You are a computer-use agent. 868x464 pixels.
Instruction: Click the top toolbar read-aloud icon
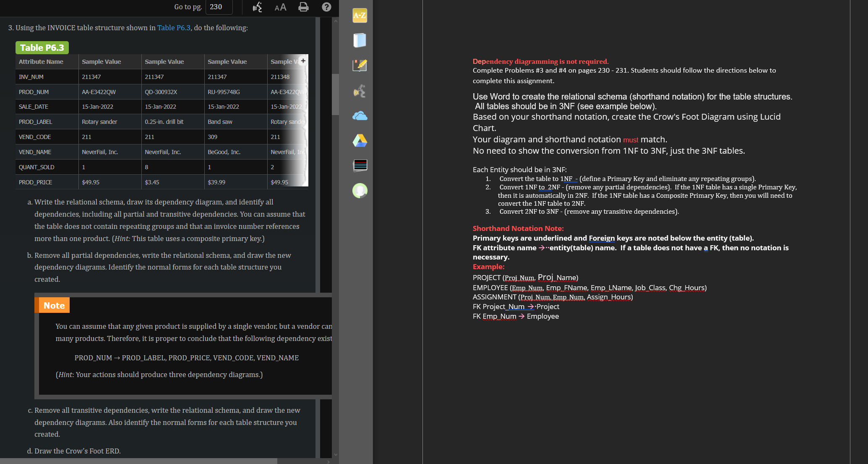tap(257, 7)
